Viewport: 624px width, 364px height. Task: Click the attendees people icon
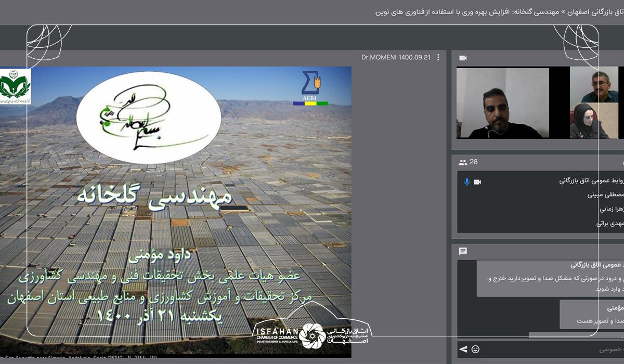[462, 162]
